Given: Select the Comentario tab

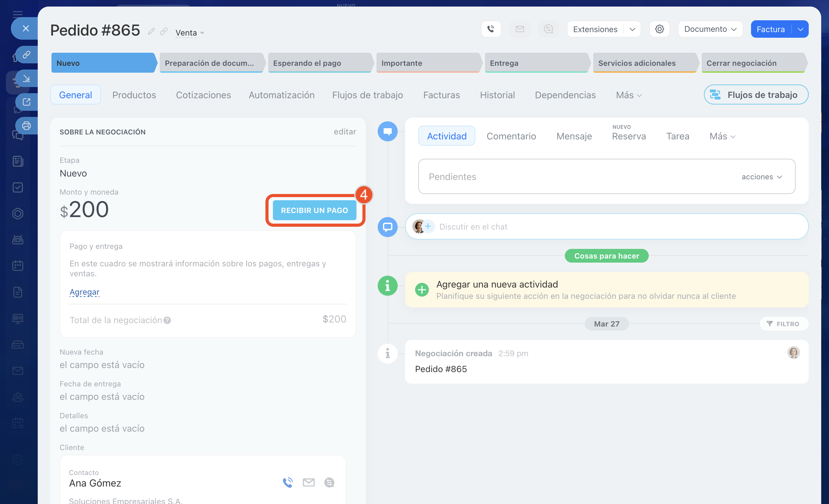Looking at the screenshot, I should pos(511,136).
